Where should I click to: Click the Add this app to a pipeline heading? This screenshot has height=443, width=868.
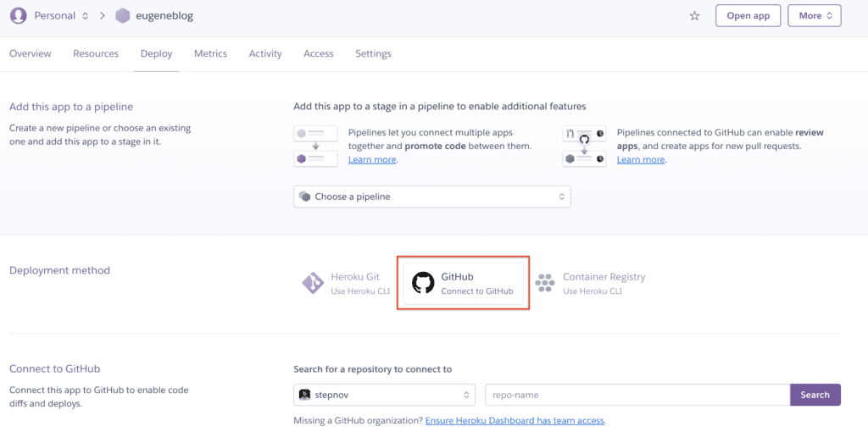[71, 107]
